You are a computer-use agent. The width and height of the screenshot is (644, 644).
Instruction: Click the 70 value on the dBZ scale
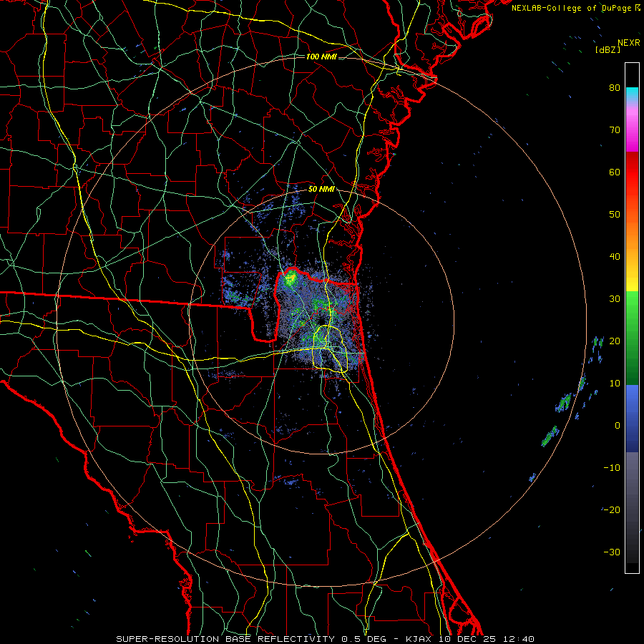coord(615,130)
